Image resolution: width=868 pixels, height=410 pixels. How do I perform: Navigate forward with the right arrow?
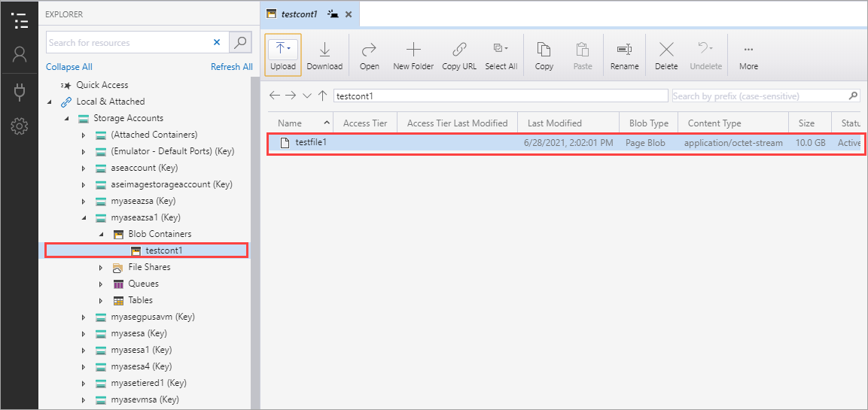(291, 96)
